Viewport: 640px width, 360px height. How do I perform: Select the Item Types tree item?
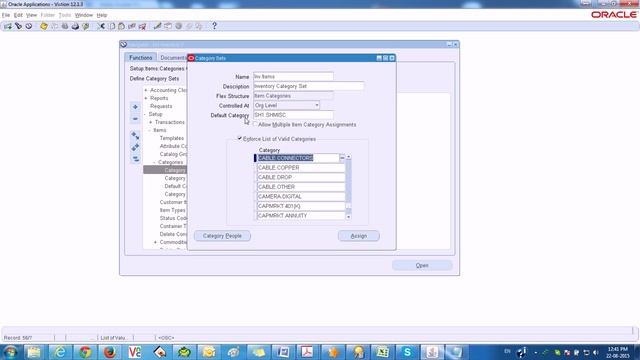click(172, 210)
